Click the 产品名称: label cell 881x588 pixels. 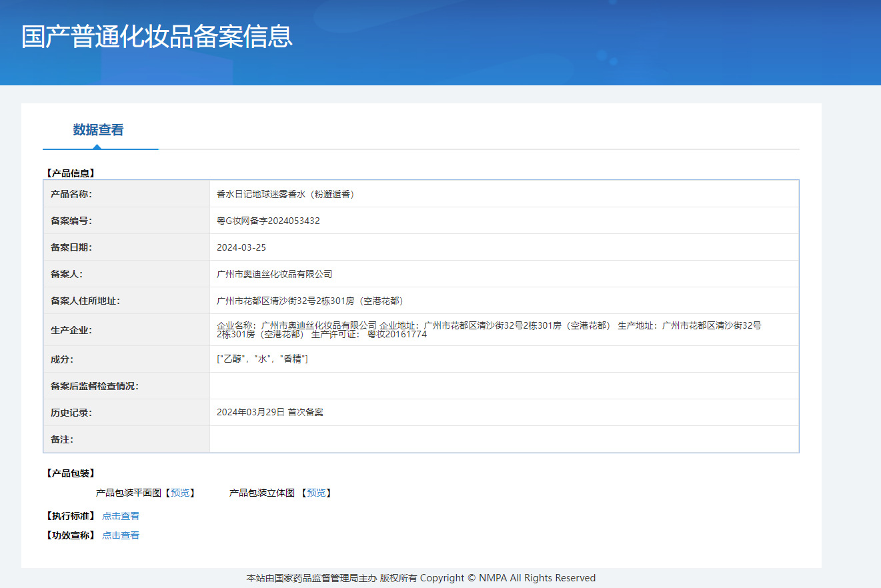tap(127, 194)
